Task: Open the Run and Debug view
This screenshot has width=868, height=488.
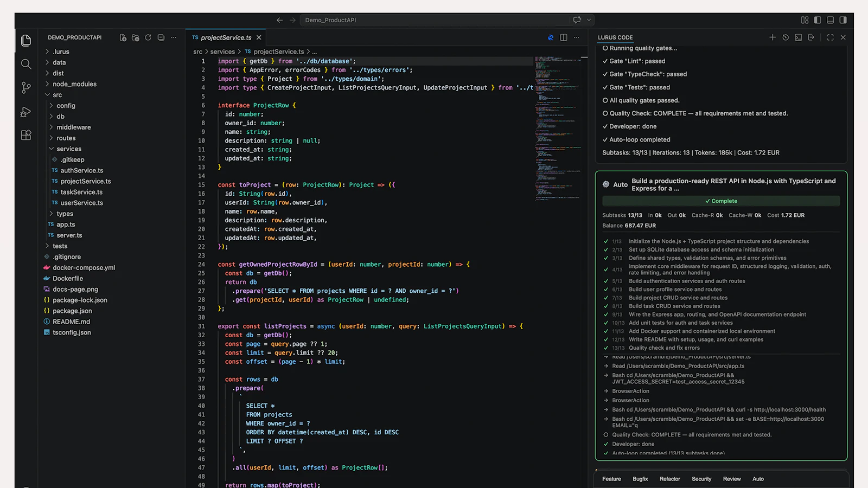Action: pos(26,112)
